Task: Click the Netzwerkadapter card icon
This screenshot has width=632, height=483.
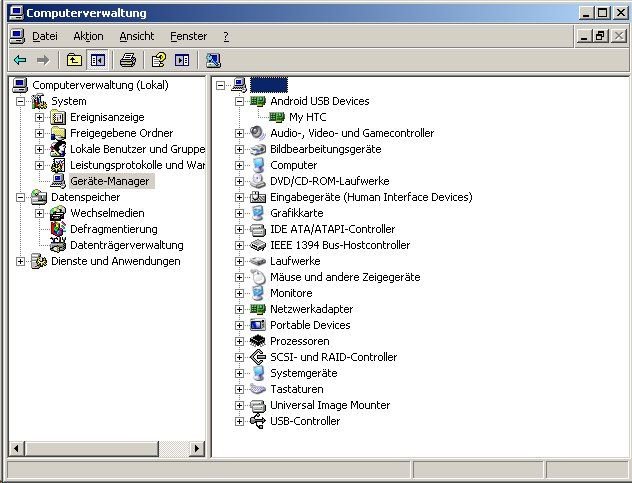Action: point(258,309)
